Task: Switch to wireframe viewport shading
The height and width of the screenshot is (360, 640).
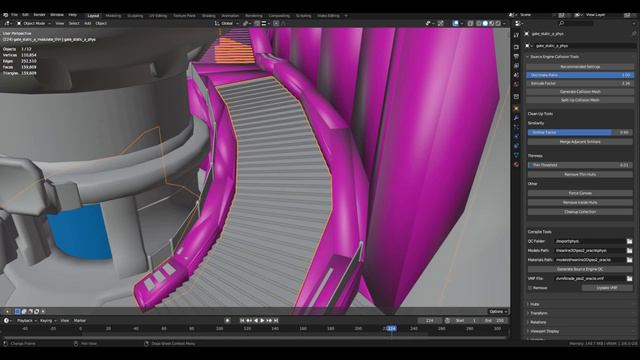Action: point(479,24)
